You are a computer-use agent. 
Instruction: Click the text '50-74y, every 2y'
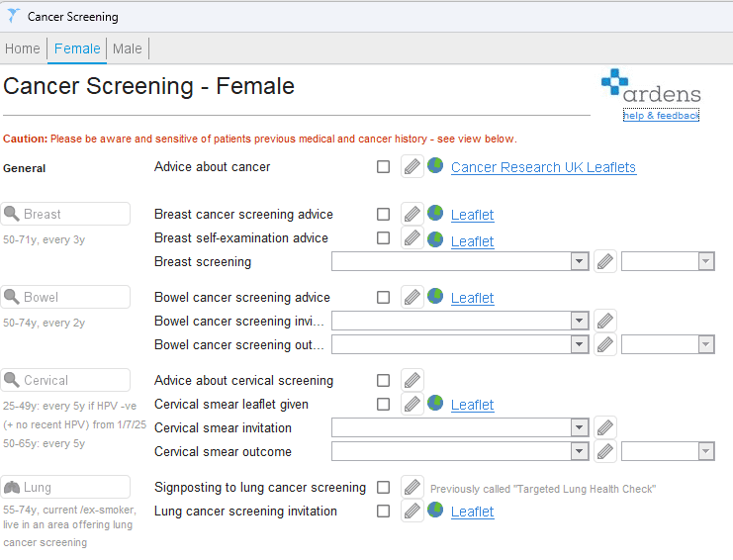pyautogui.click(x=44, y=323)
